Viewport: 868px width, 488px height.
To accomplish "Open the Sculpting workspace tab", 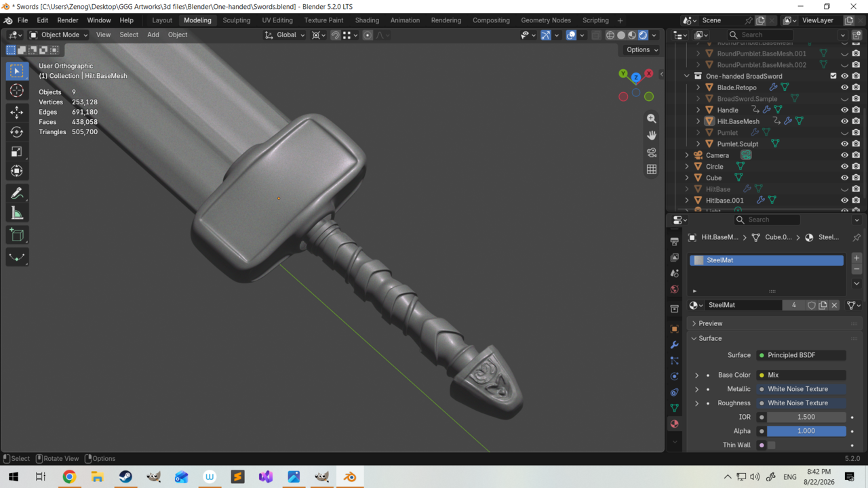I will pos(237,20).
